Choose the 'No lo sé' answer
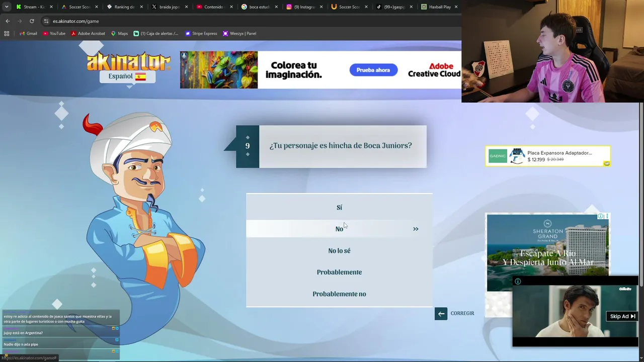644x362 pixels. (339, 250)
